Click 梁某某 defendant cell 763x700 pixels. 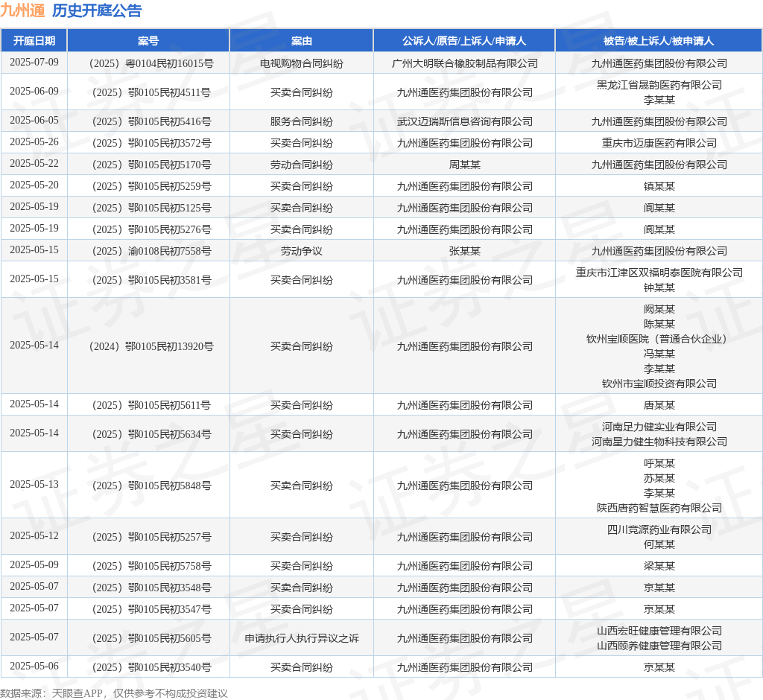click(659, 566)
